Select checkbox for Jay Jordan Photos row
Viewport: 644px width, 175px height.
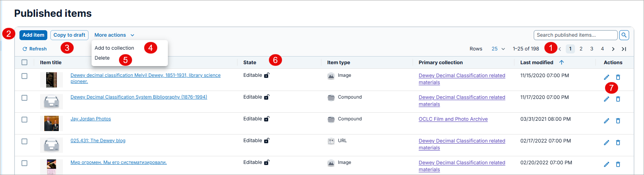click(x=24, y=120)
